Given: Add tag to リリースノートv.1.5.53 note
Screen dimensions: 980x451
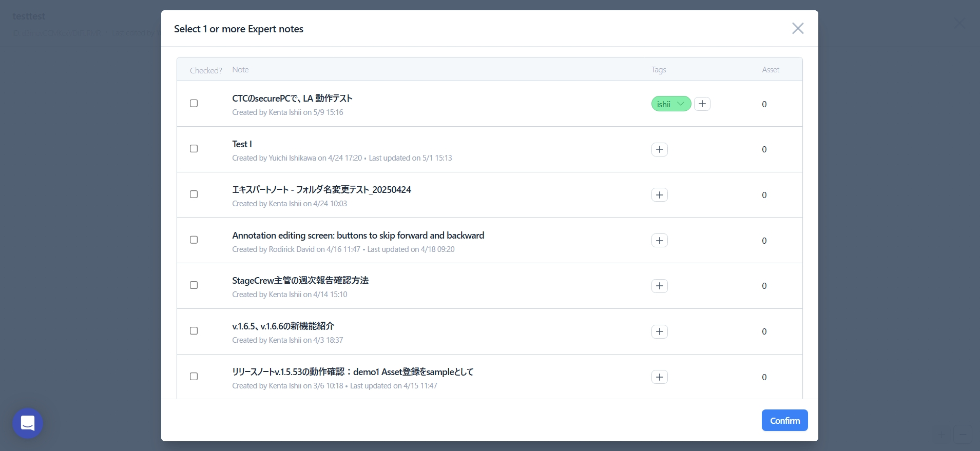Looking at the screenshot, I should pos(659,377).
